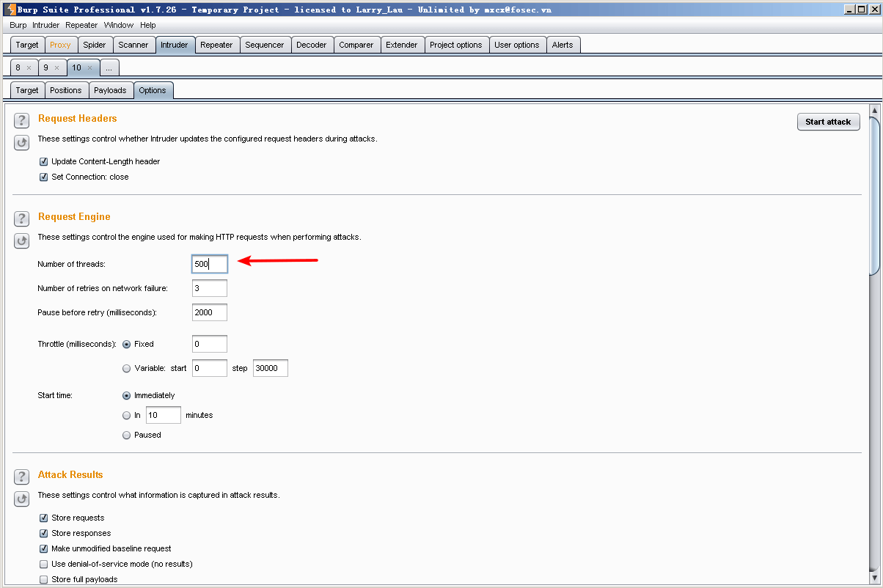
Task: Switch to the top-level Repeater tab
Action: pyautogui.click(x=216, y=45)
